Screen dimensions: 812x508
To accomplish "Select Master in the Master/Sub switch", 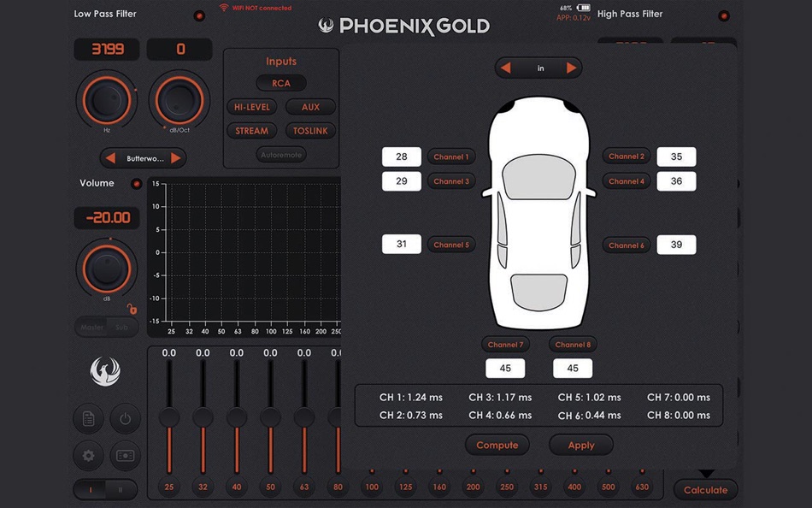I will click(x=91, y=327).
